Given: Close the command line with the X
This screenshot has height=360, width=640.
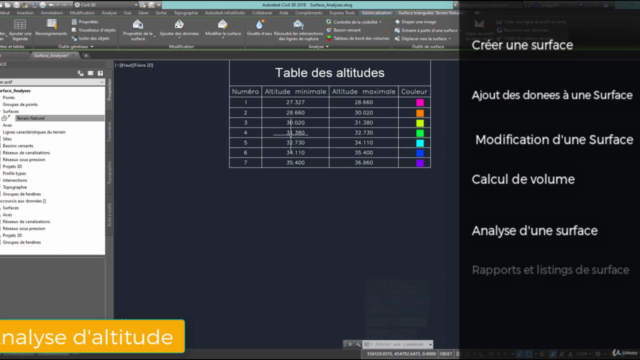Looking at the screenshot, I should 350,344.
